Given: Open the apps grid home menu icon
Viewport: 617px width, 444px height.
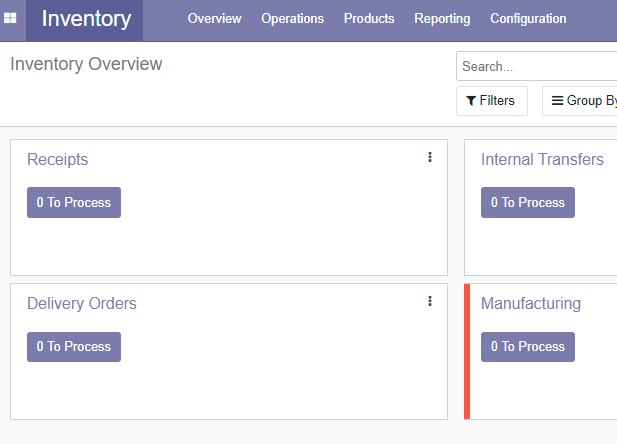Looking at the screenshot, I should tap(10, 18).
